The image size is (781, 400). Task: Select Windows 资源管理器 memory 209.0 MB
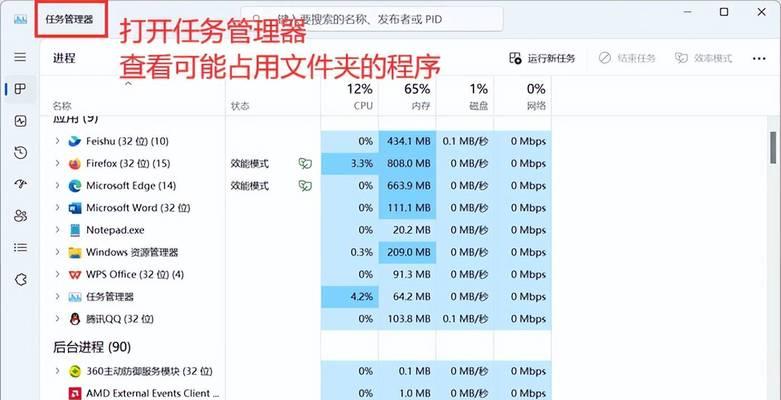pyautogui.click(x=408, y=253)
